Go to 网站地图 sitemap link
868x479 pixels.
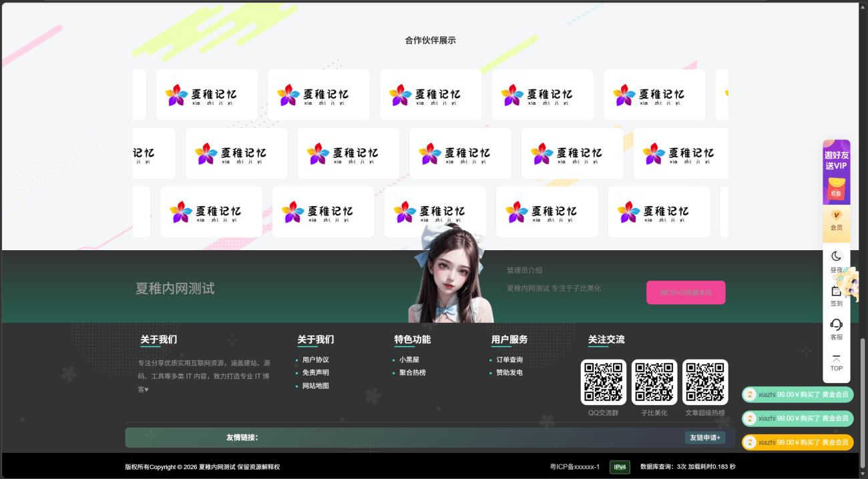coord(315,386)
